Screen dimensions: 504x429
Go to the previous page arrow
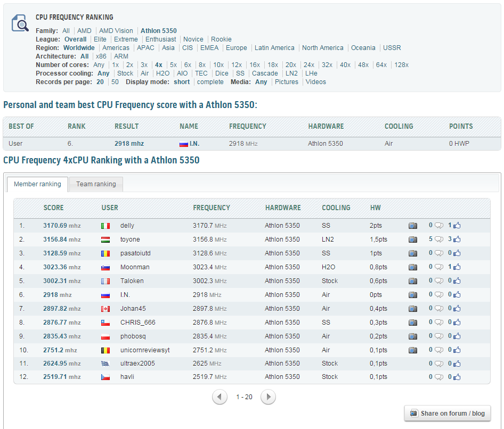pyautogui.click(x=220, y=397)
